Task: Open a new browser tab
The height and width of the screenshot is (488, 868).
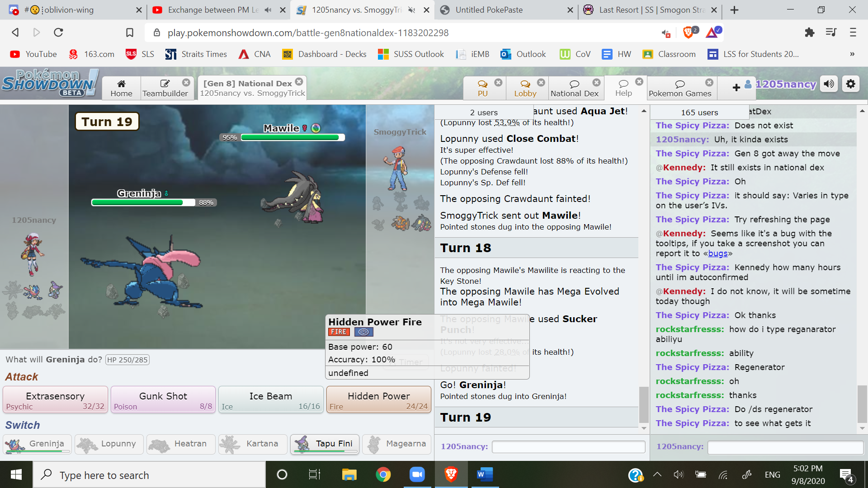Action: point(734,10)
